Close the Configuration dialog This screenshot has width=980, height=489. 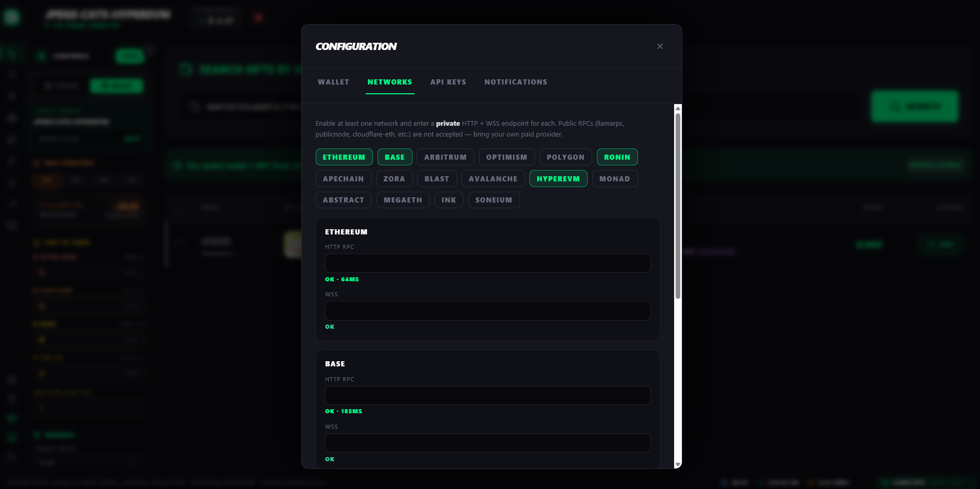click(660, 46)
